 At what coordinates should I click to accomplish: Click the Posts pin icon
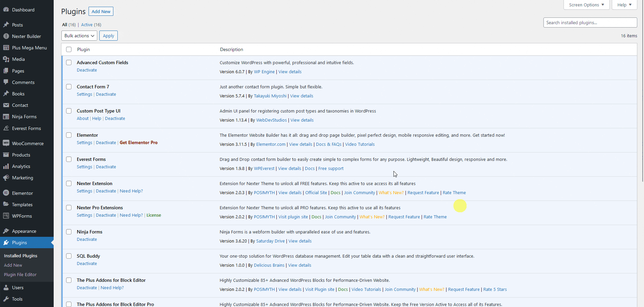(x=6, y=25)
